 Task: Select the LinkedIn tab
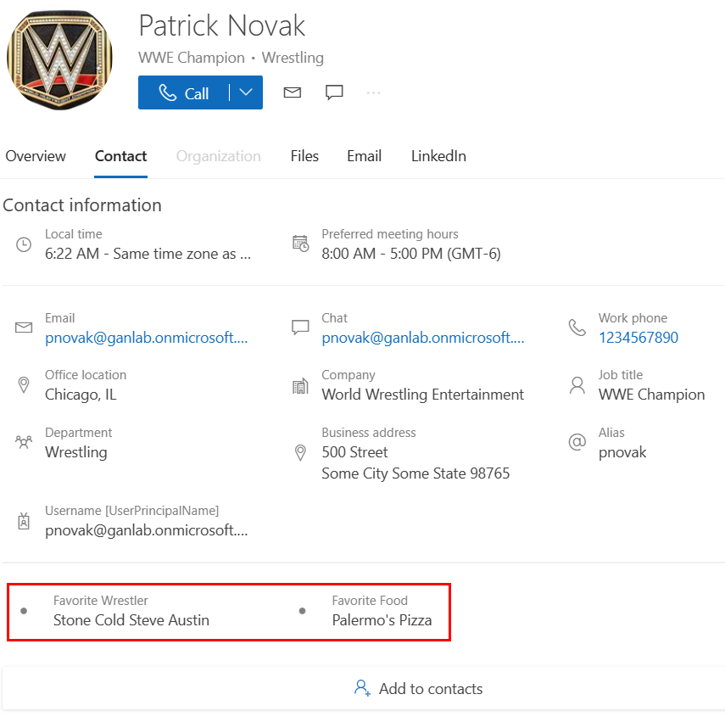click(438, 156)
